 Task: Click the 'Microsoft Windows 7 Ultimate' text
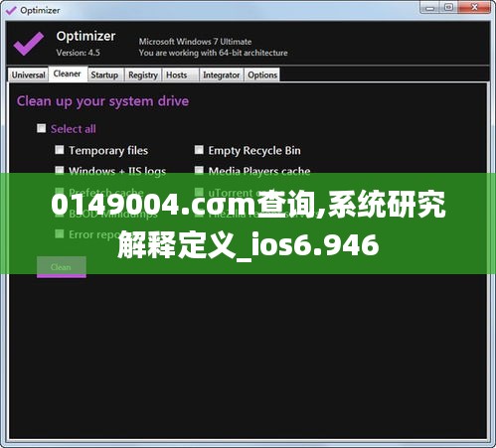[x=195, y=42]
